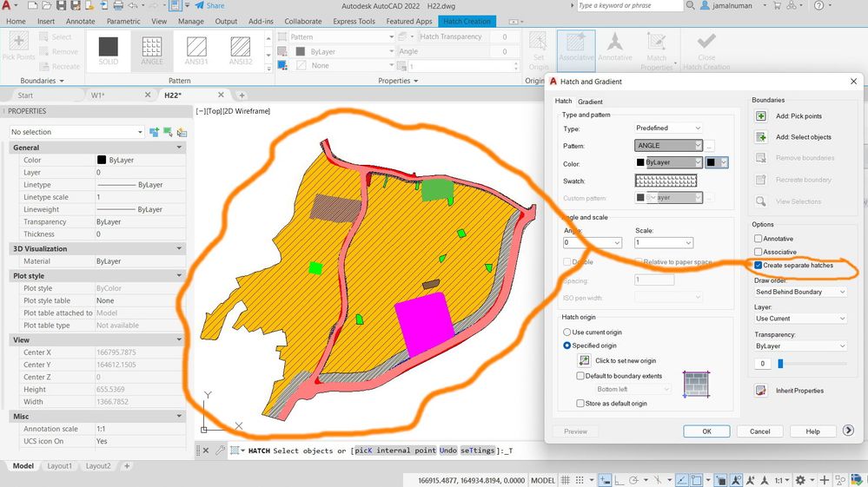Select the Use current origin radio button
Image resolution: width=868 pixels, height=487 pixels.
[x=567, y=332]
